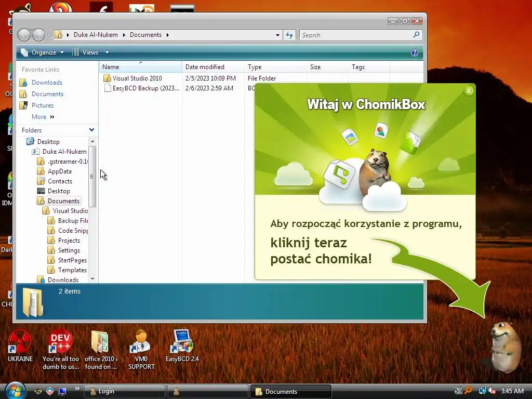
Task: Expand the arrow after Documents breadcrumb
Action: tap(168, 35)
